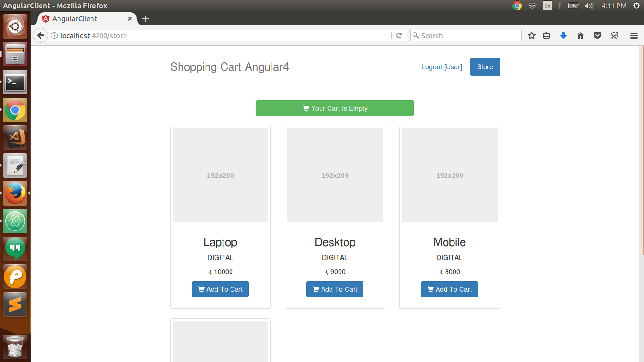
Task: Open a new browser tab
Action: 145,19
